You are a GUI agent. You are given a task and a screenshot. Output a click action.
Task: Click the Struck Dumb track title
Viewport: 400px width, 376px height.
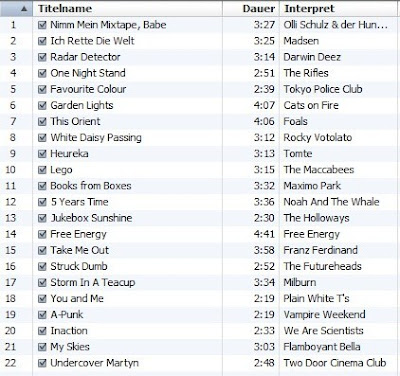pos(79,266)
